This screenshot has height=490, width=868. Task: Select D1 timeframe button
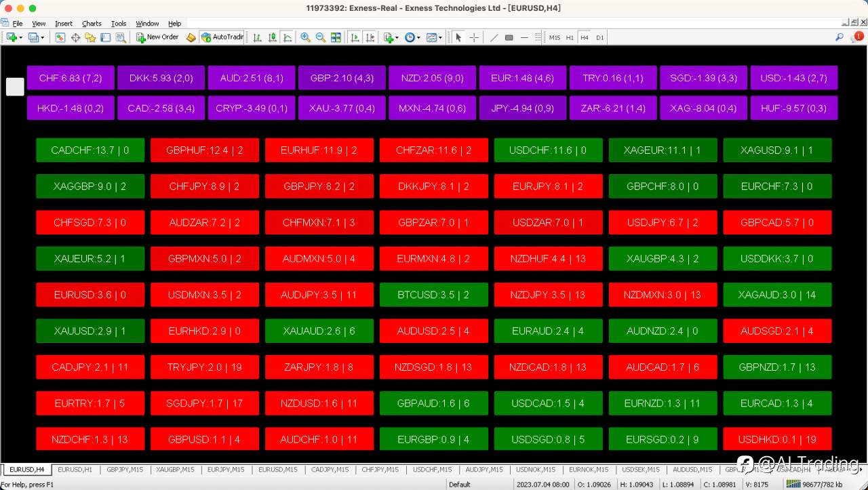[599, 37]
